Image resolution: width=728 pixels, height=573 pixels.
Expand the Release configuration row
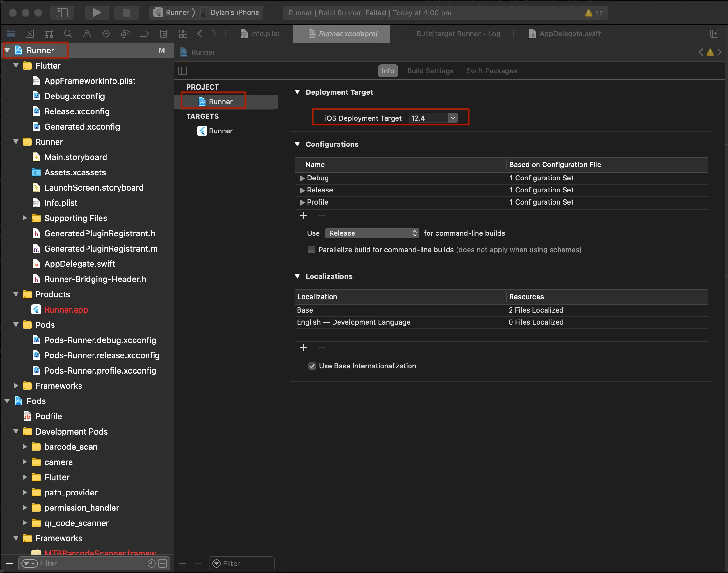pyautogui.click(x=302, y=190)
